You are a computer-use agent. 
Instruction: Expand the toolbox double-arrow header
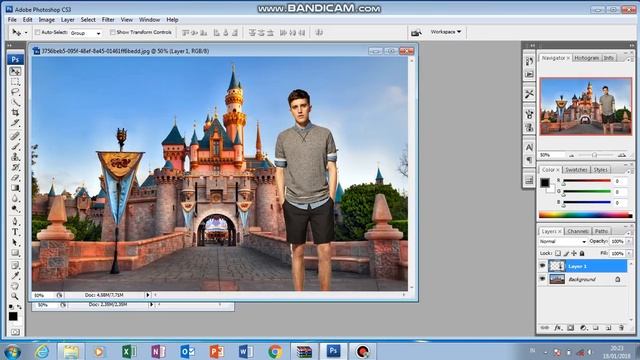point(9,45)
